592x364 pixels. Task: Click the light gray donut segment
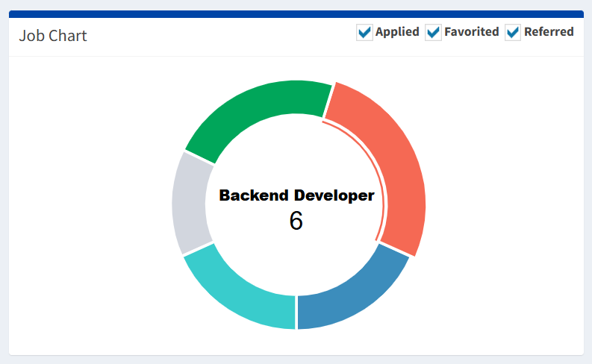point(190,204)
